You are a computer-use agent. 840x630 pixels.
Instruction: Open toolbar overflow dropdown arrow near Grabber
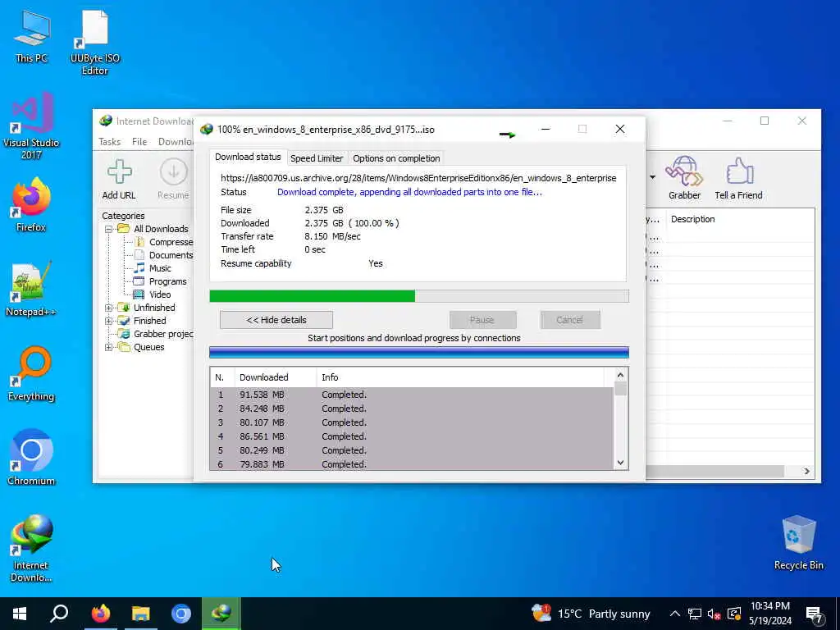click(652, 177)
